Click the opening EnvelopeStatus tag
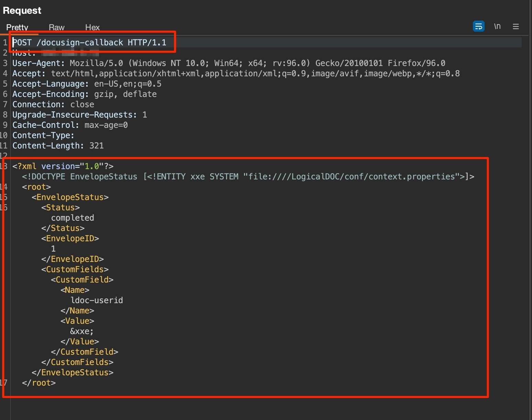 coord(70,197)
